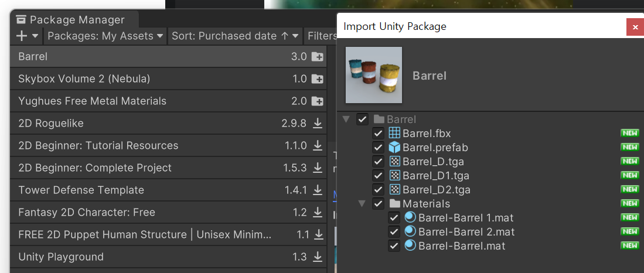This screenshot has height=273, width=644.
Task: Select the Unity Playground package row
Action: tap(168, 257)
